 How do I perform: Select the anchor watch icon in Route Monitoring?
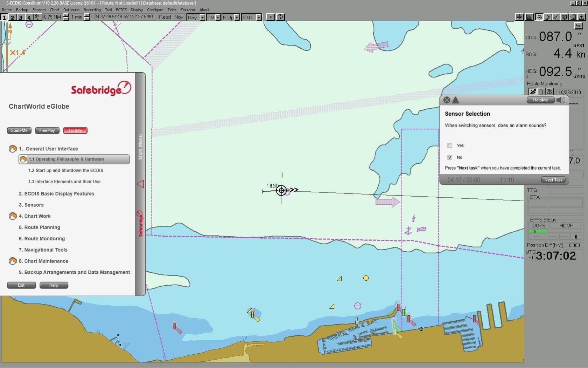549,91
